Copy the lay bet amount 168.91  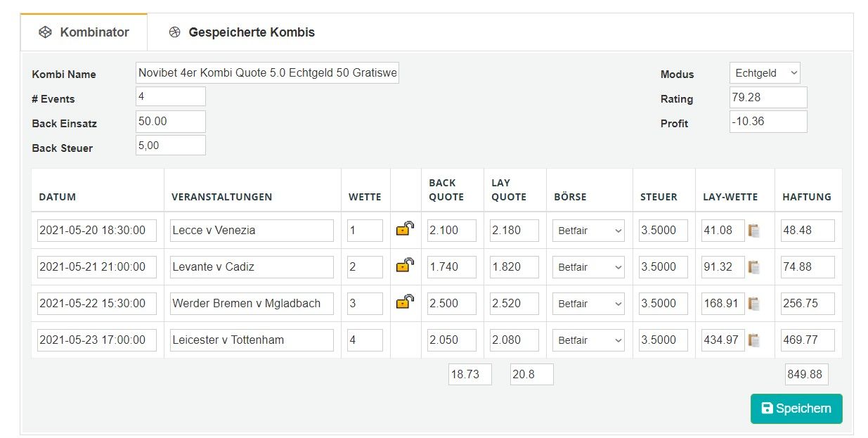point(754,304)
